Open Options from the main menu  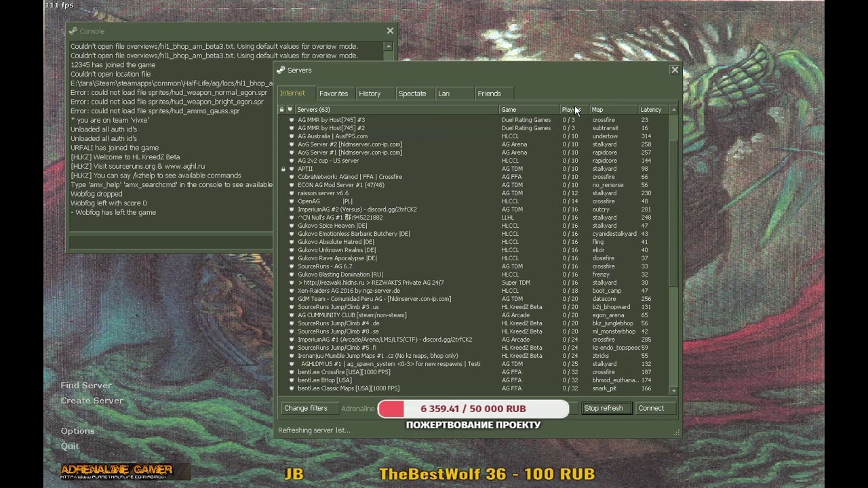[77, 431]
